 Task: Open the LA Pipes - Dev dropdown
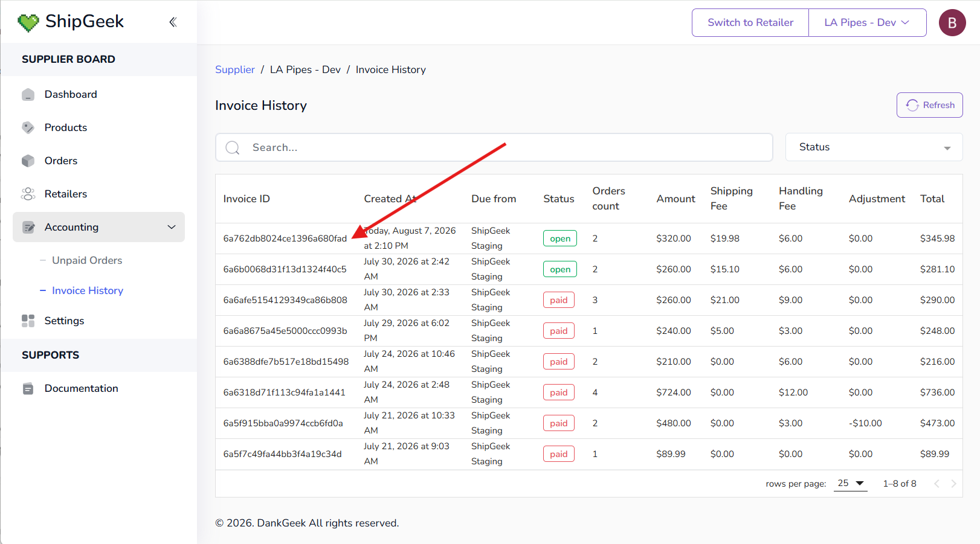pyautogui.click(x=867, y=22)
